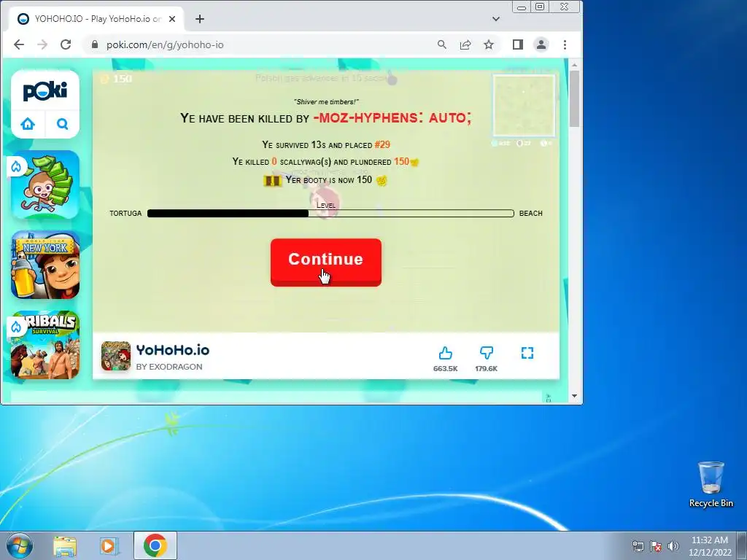747x560 pixels.
Task: Select the YOHOHO.IO browser tab
Action: click(97, 19)
